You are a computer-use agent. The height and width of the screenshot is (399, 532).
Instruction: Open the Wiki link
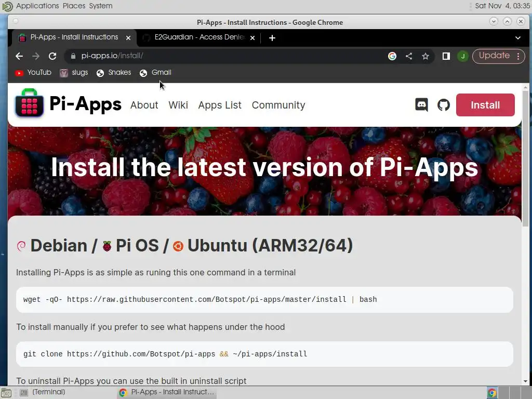[x=178, y=105]
